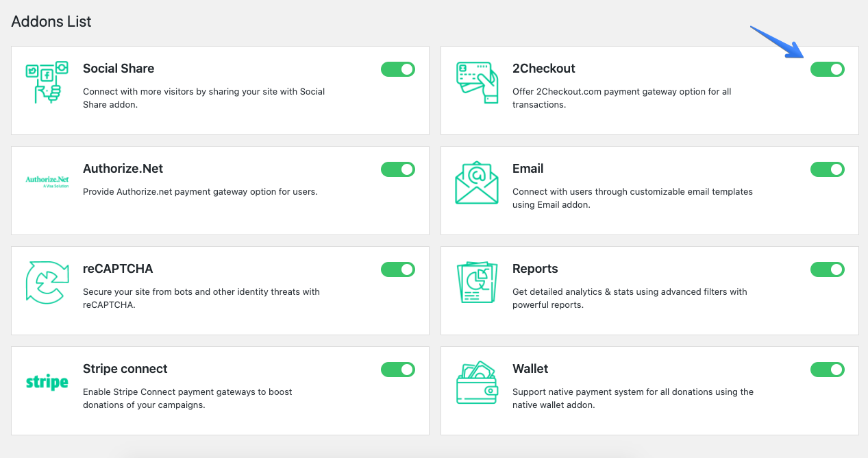Click the Wallet addon heading

click(530, 369)
